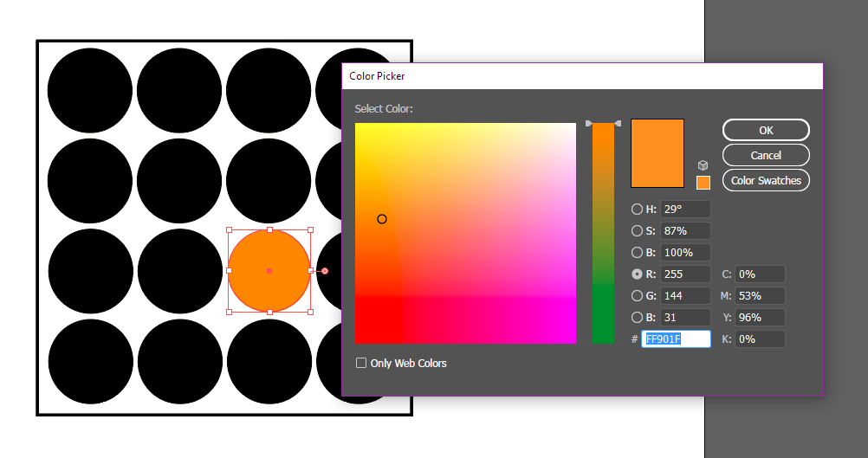Viewport: 868px width, 458px height.
Task: Click the left arrow of the spectrum slider
Action: pos(588,124)
